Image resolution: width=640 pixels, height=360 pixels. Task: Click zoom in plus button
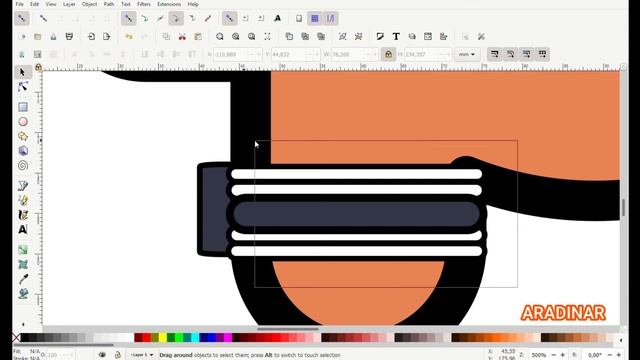[x=562, y=355]
